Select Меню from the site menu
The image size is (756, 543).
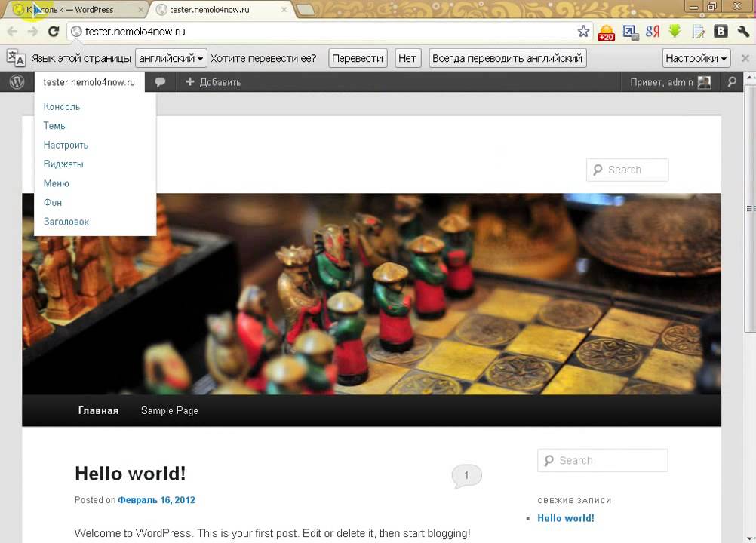57,183
